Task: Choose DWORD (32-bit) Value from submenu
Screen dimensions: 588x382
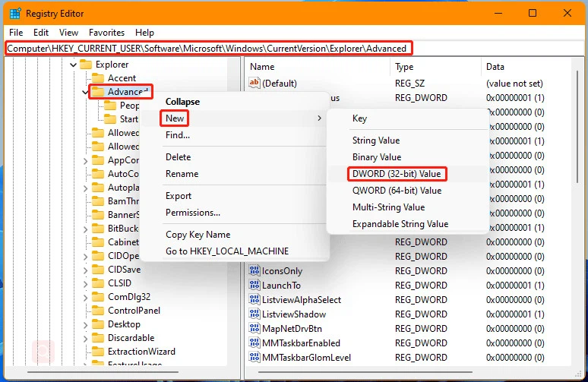Action: [x=397, y=174]
